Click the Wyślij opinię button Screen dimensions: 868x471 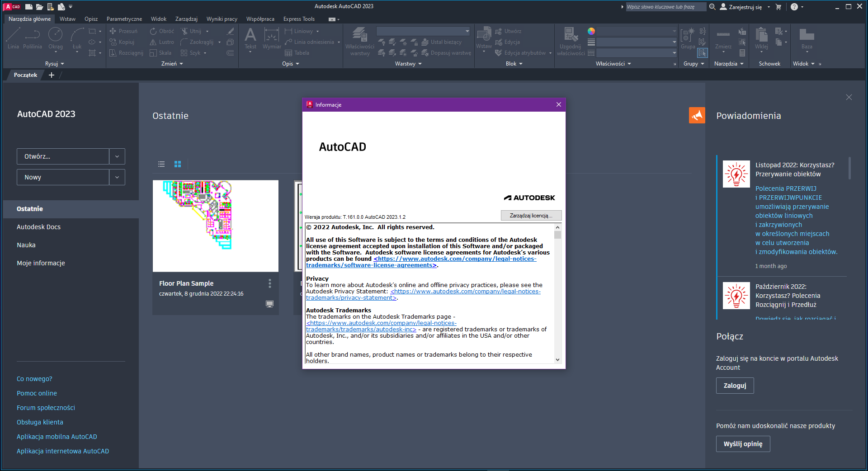[x=743, y=444]
